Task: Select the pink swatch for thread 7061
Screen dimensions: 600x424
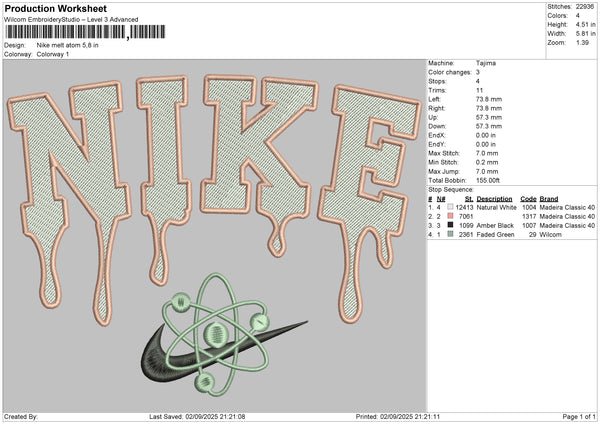Action: (x=450, y=216)
